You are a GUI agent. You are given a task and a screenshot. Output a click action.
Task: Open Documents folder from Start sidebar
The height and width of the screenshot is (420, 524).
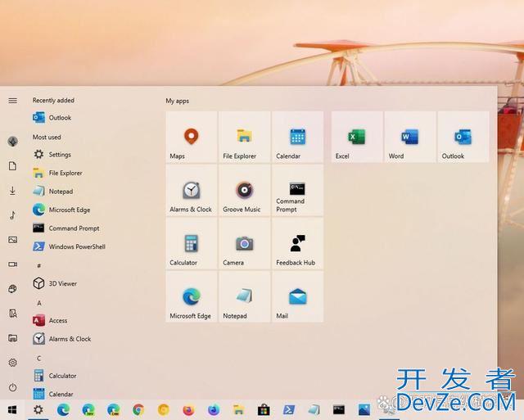point(13,166)
